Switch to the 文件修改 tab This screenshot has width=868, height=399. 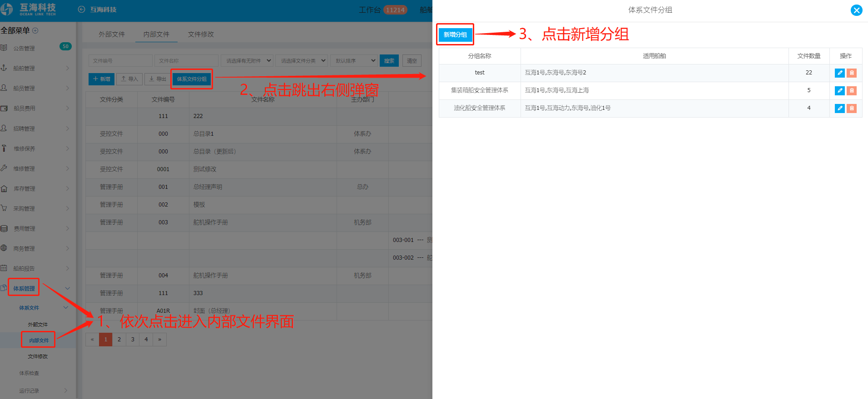click(x=201, y=34)
